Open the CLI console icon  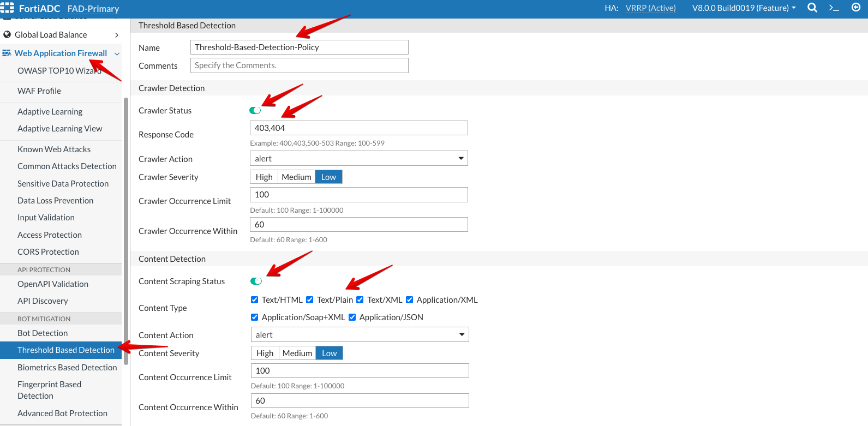point(834,8)
